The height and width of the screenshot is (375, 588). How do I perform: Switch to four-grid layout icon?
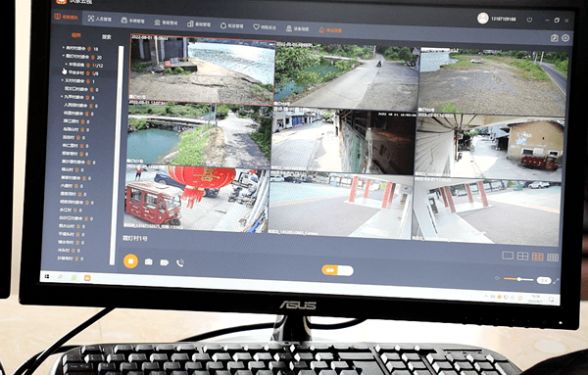pos(522,257)
